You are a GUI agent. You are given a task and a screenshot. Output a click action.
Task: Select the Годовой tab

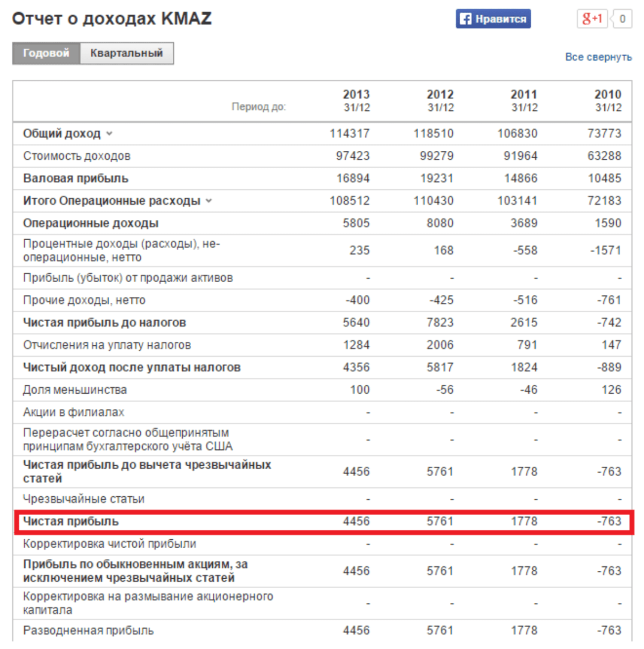(x=46, y=53)
